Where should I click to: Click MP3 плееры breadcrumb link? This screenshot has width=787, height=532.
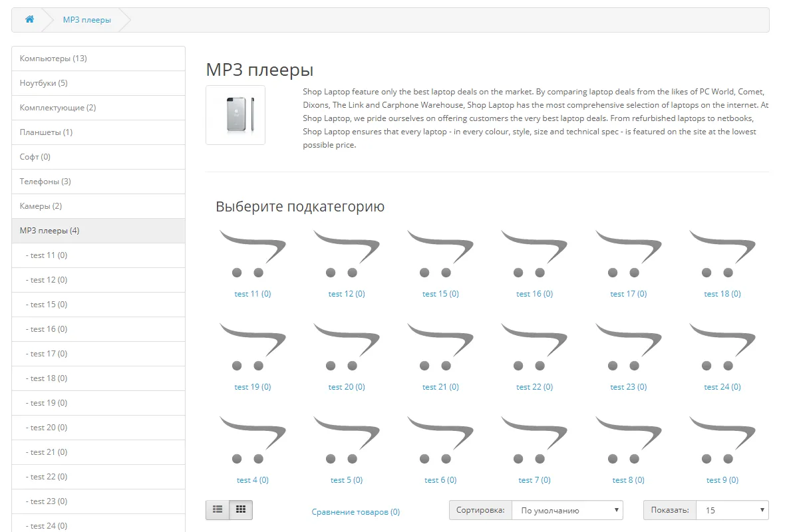tap(87, 19)
